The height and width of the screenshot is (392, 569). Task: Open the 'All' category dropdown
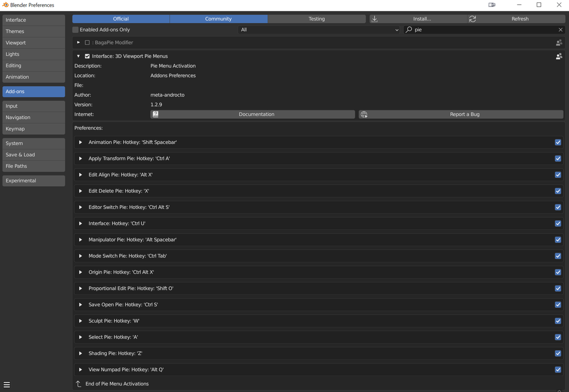pos(320,29)
